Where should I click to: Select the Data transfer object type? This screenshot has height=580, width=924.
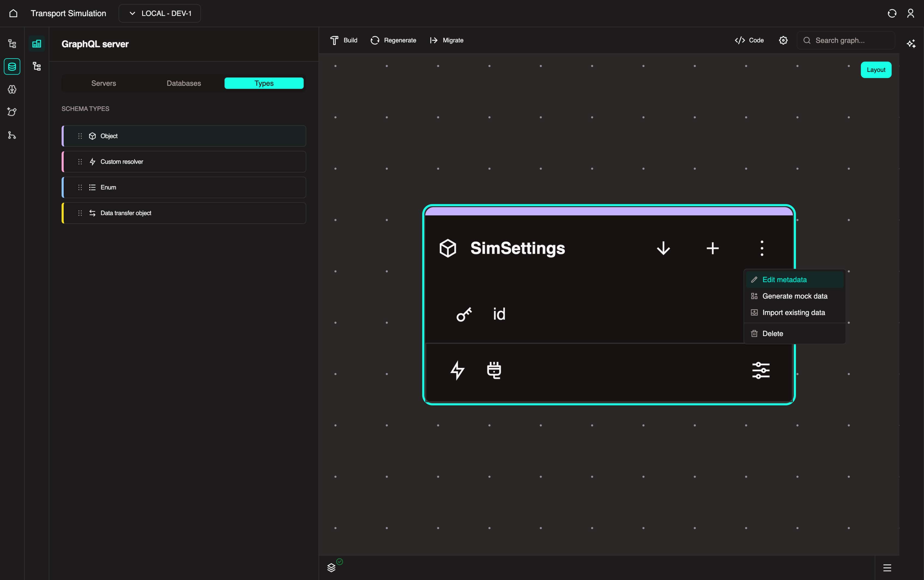tap(184, 213)
